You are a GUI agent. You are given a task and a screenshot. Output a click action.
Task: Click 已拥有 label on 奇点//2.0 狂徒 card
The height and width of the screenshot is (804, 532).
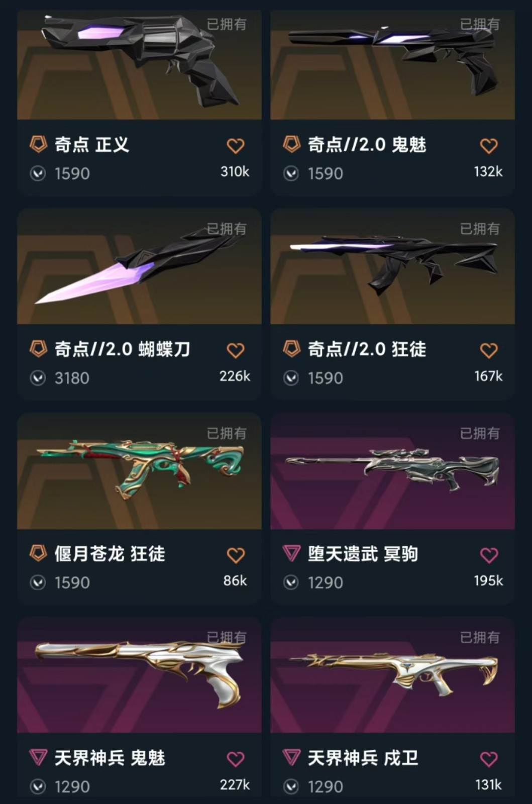[480, 229]
